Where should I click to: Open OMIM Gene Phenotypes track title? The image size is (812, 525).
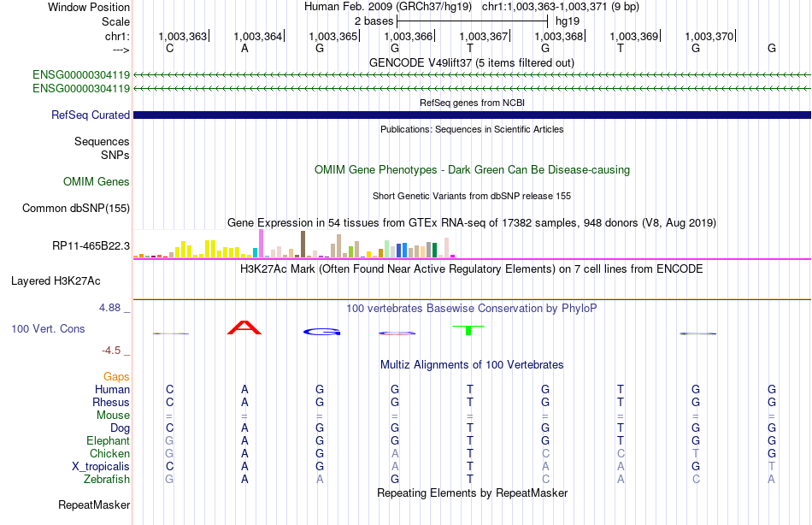click(472, 169)
